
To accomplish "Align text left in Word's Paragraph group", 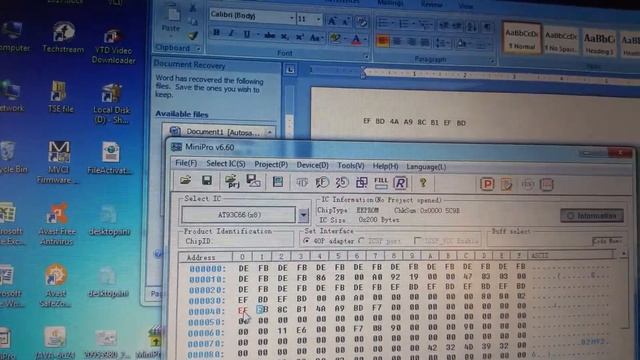I will pyautogui.click(x=382, y=41).
